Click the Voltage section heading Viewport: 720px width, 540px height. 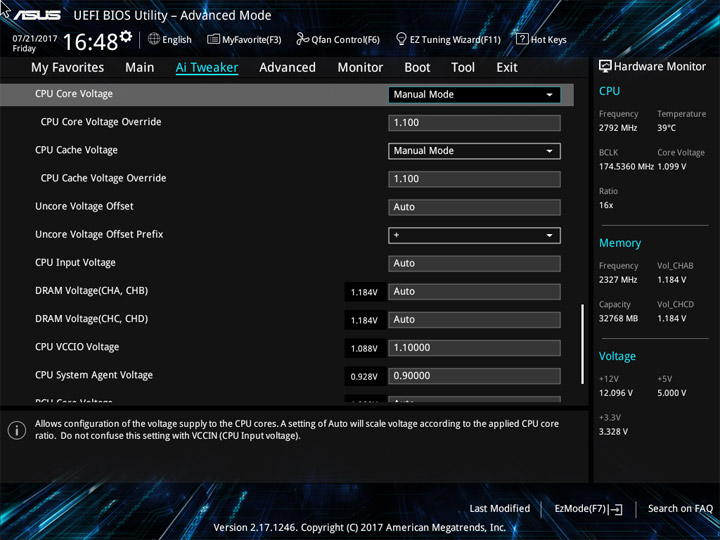click(617, 356)
